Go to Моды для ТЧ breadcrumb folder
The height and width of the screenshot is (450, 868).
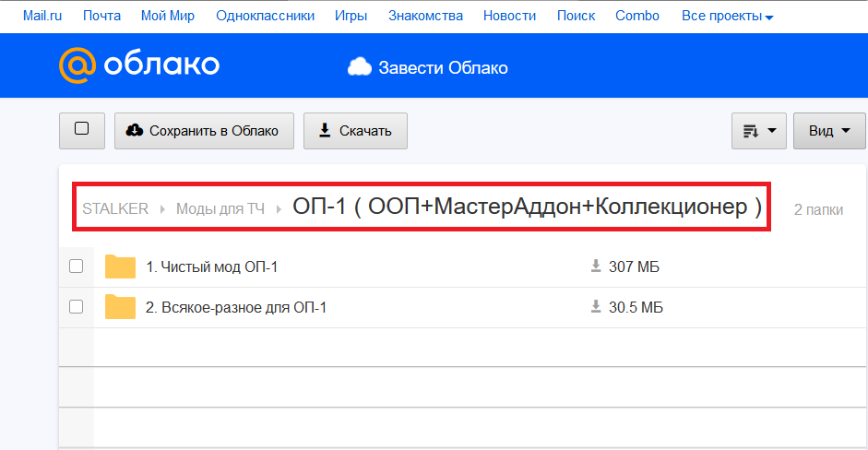pyautogui.click(x=220, y=208)
